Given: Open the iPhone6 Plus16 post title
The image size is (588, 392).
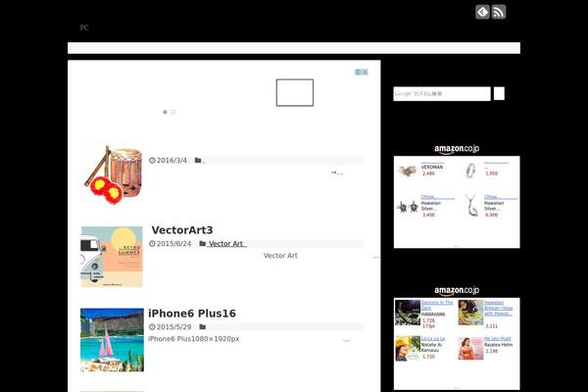Looking at the screenshot, I should tap(192, 314).
